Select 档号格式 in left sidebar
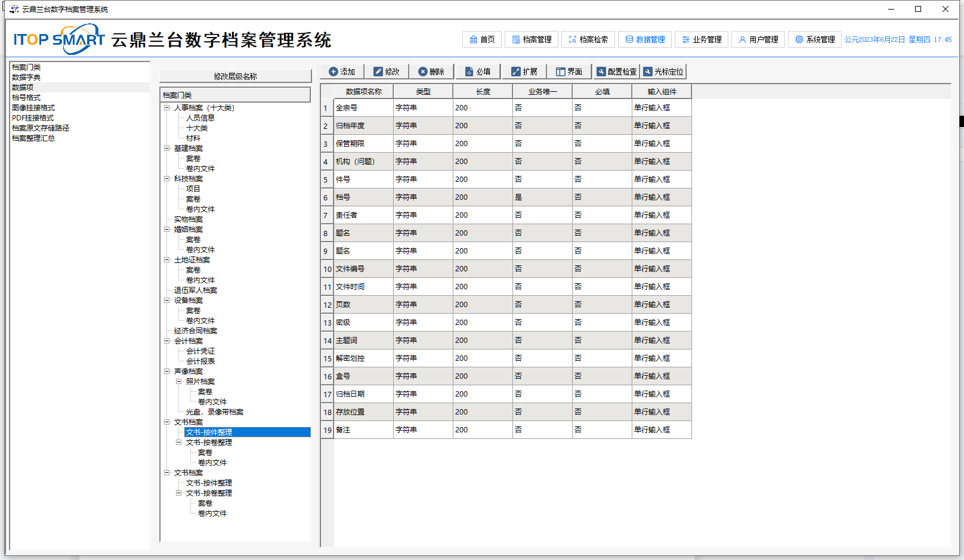964x560 pixels. pos(26,98)
